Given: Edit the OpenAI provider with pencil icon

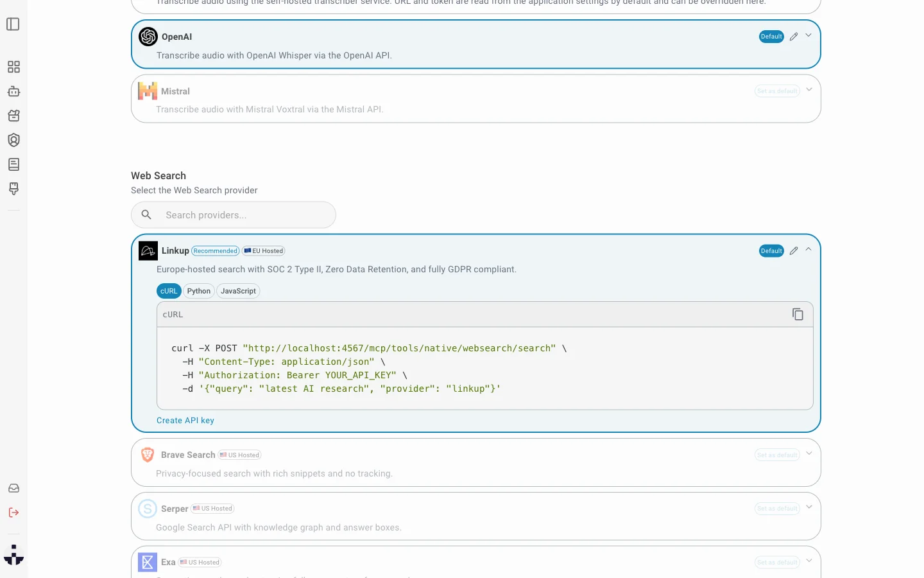Looking at the screenshot, I should tap(794, 37).
